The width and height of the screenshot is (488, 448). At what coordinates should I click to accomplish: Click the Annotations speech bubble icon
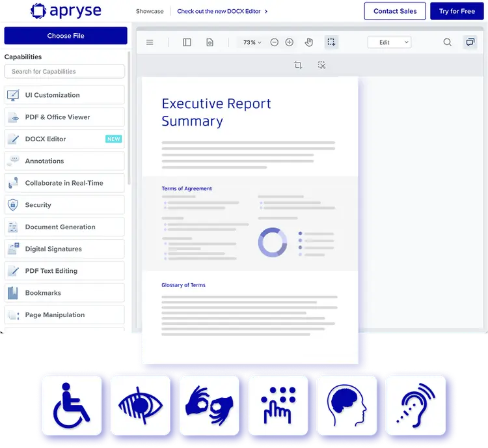(x=13, y=160)
